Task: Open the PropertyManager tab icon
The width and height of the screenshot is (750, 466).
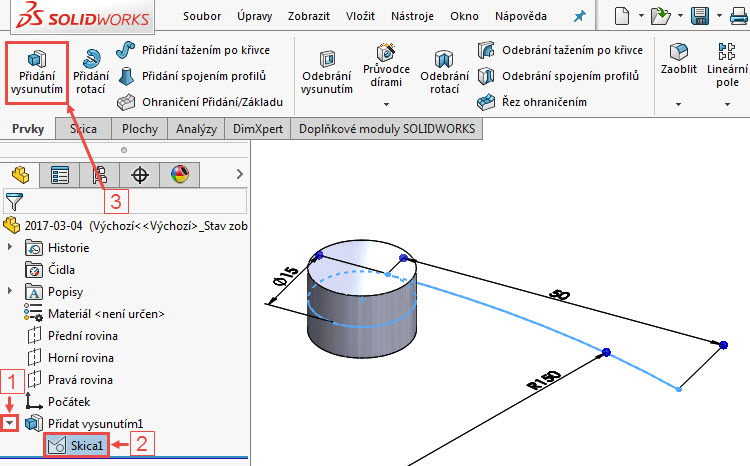Action: click(x=60, y=175)
